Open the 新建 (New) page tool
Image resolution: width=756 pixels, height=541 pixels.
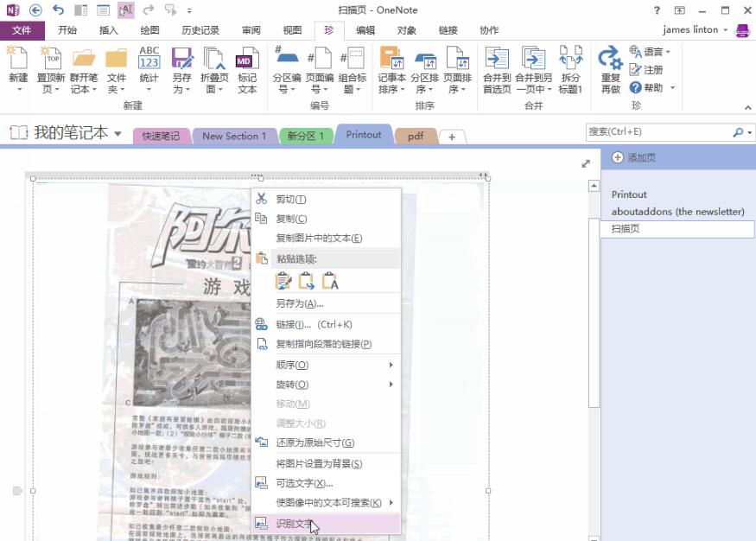(18, 70)
